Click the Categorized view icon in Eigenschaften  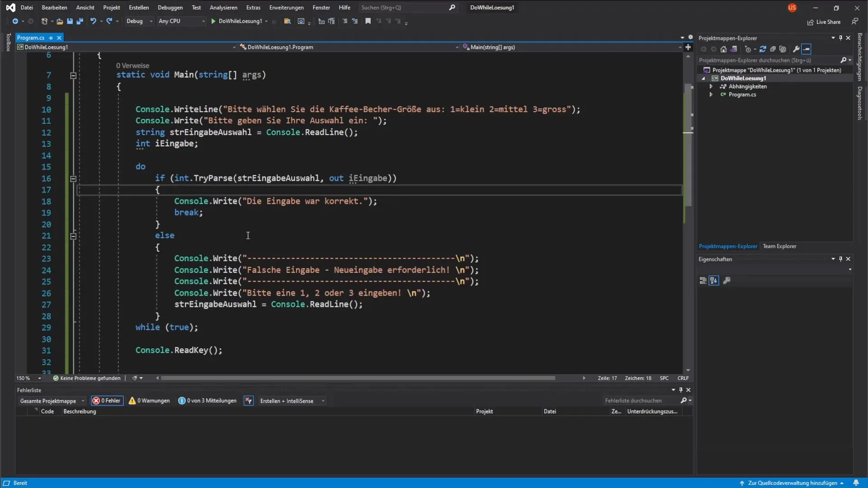[703, 281]
